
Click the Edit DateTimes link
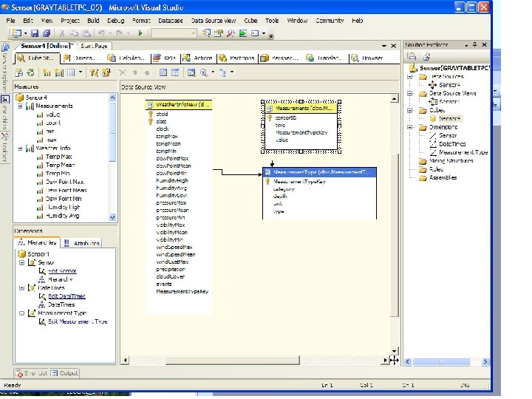point(66,296)
